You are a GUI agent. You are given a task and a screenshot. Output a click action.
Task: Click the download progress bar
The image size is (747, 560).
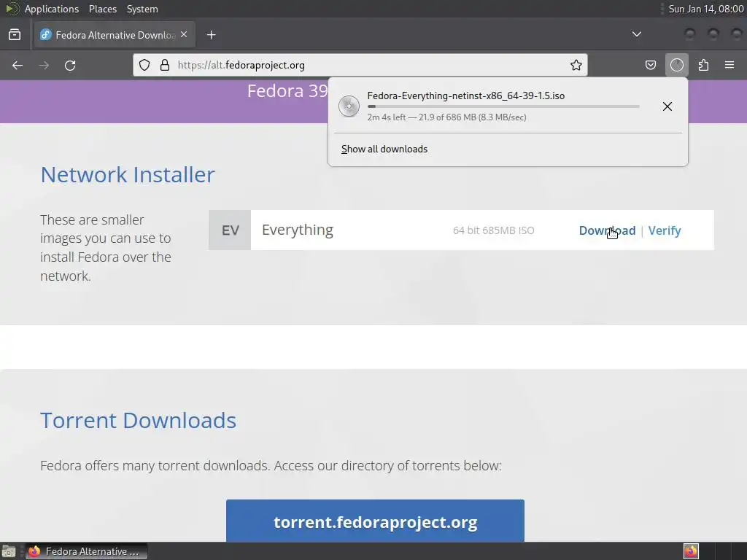coord(503,106)
